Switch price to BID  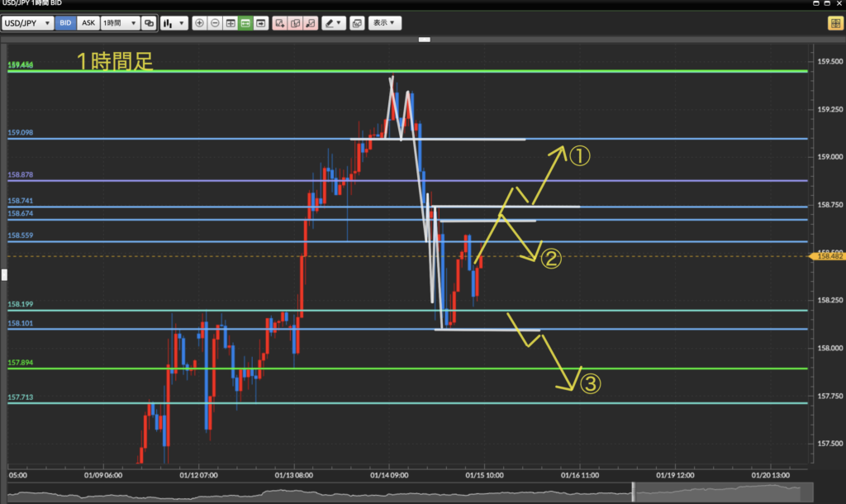click(65, 23)
